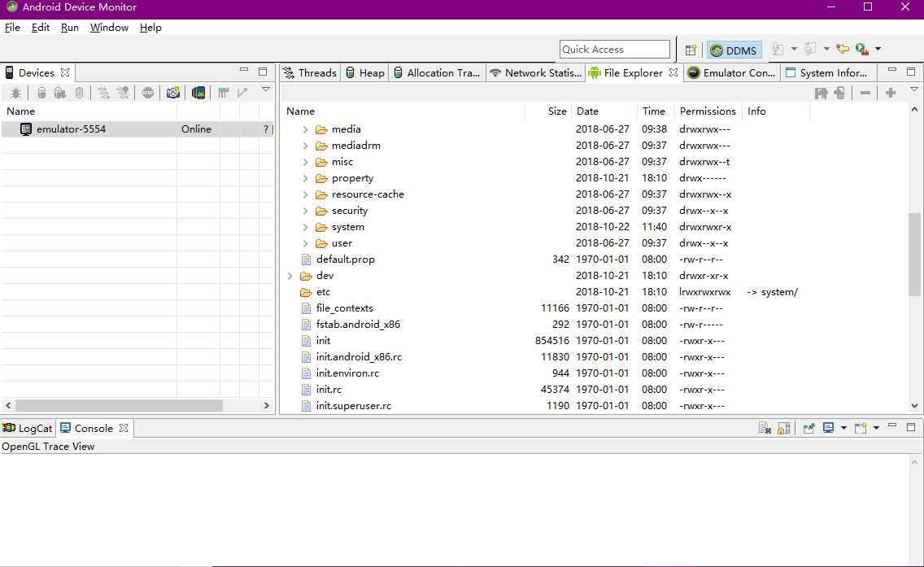924x567 pixels.
Task: Open the File menu
Action: (12, 27)
